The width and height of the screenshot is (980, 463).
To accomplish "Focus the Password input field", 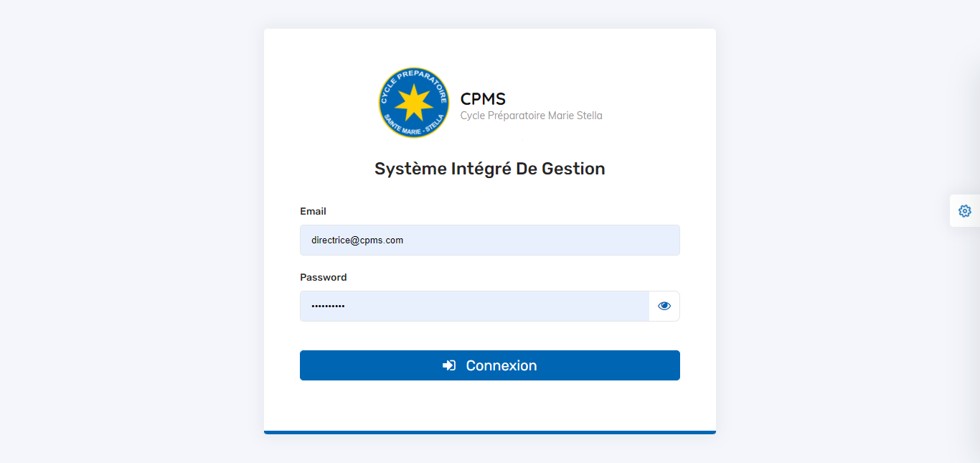I will (x=475, y=306).
